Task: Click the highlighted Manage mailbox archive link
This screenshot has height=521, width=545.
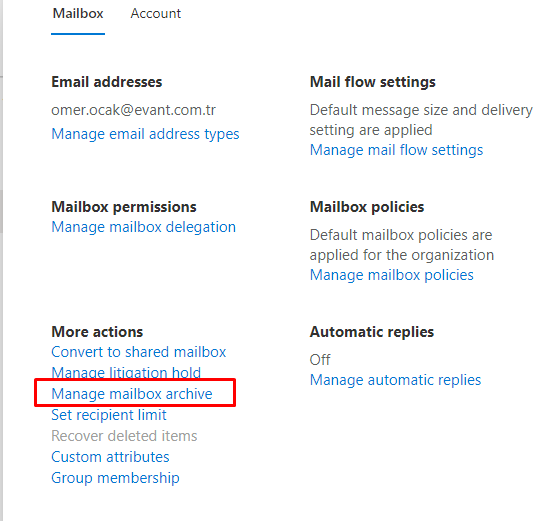Action: pyautogui.click(x=132, y=394)
